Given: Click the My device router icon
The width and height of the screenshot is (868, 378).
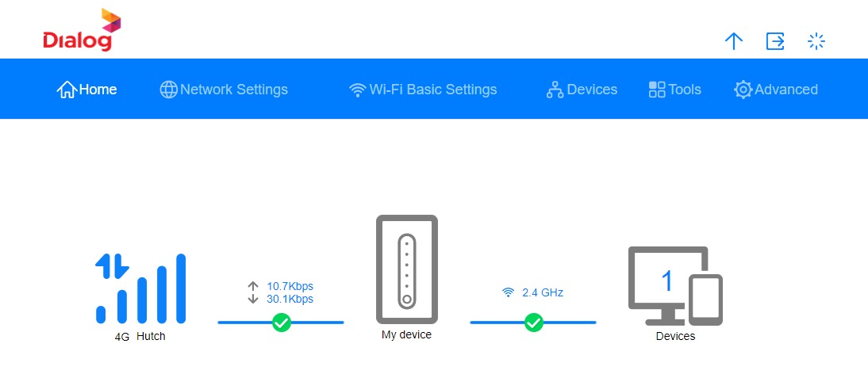Looking at the screenshot, I should 407,269.
